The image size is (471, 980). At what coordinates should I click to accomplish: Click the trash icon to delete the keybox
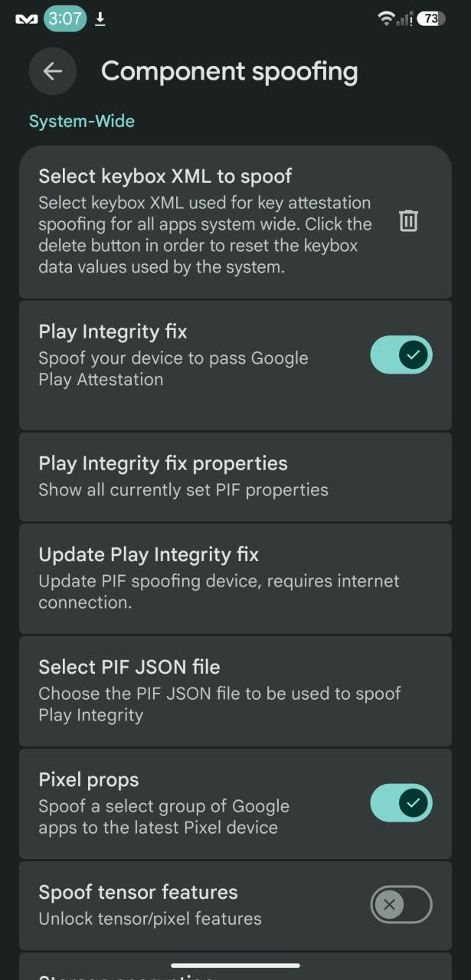(x=408, y=221)
